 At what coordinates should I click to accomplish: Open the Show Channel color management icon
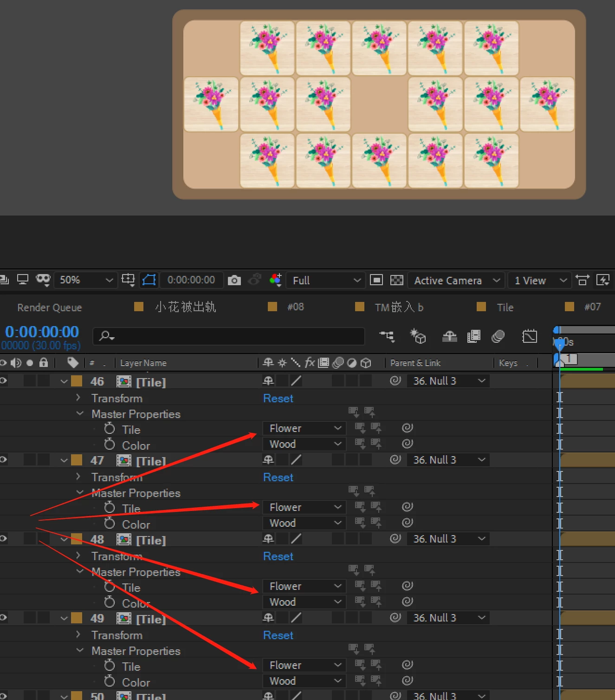[x=276, y=280]
